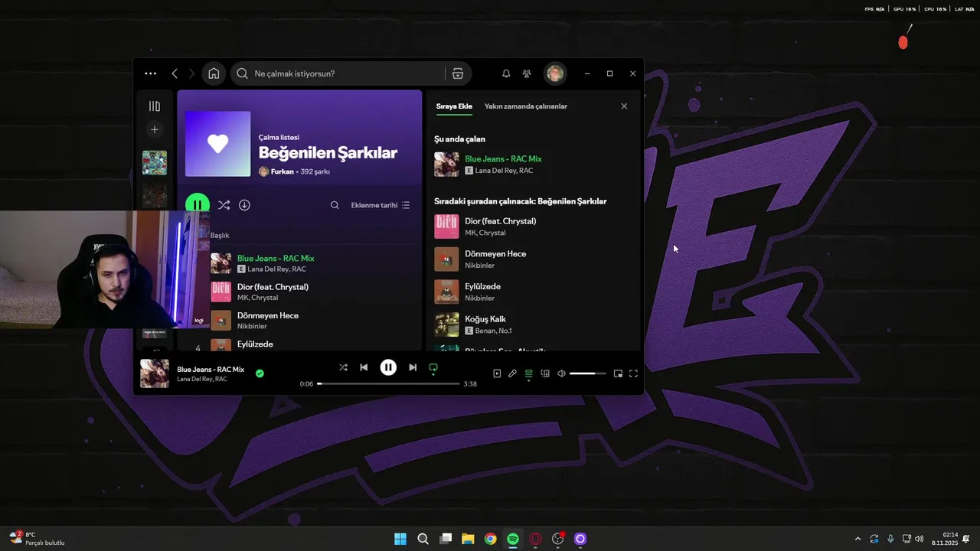Viewport: 980px width, 551px height.
Task: Go forward with the right arrow
Action: click(x=191, y=73)
